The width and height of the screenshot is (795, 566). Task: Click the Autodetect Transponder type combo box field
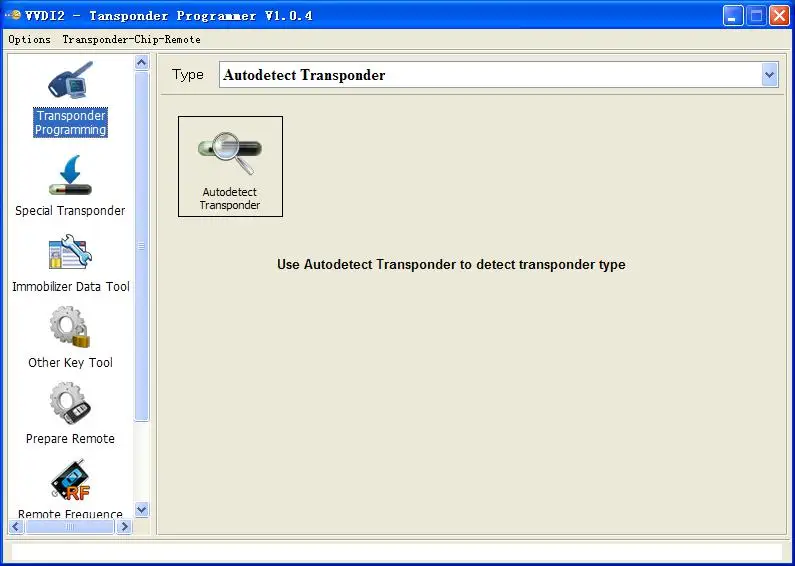[x=490, y=75]
